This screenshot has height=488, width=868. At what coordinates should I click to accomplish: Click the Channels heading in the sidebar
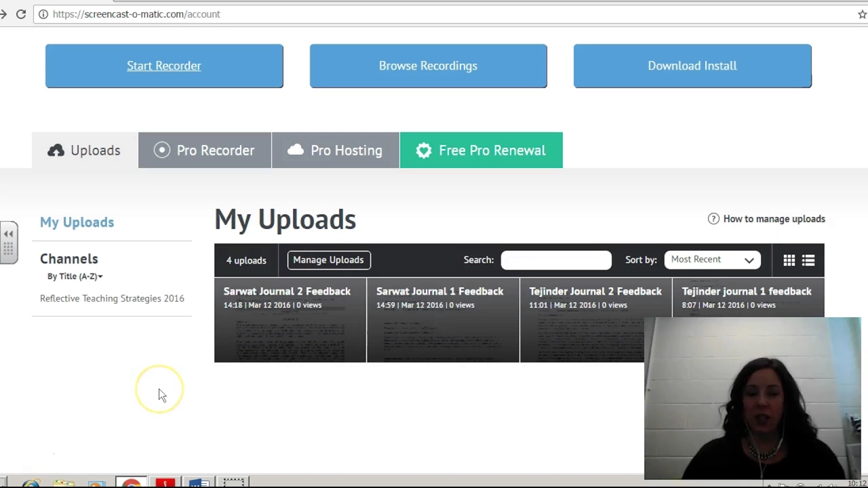69,259
